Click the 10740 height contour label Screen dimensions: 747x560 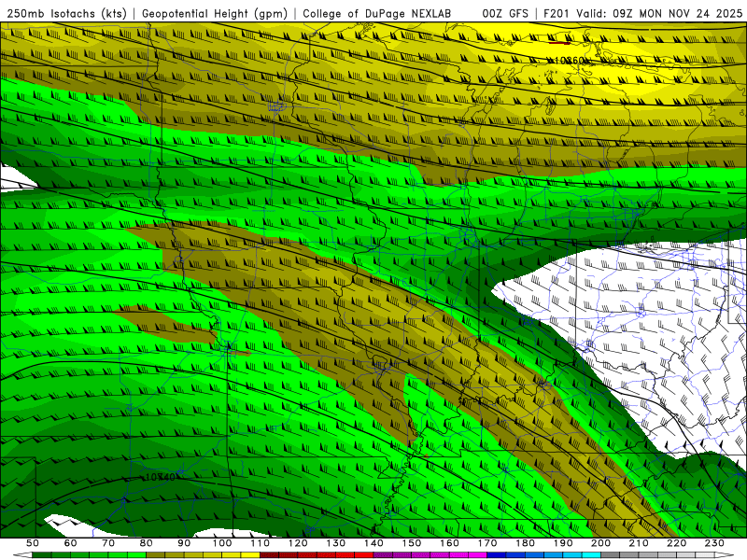pos(161,477)
